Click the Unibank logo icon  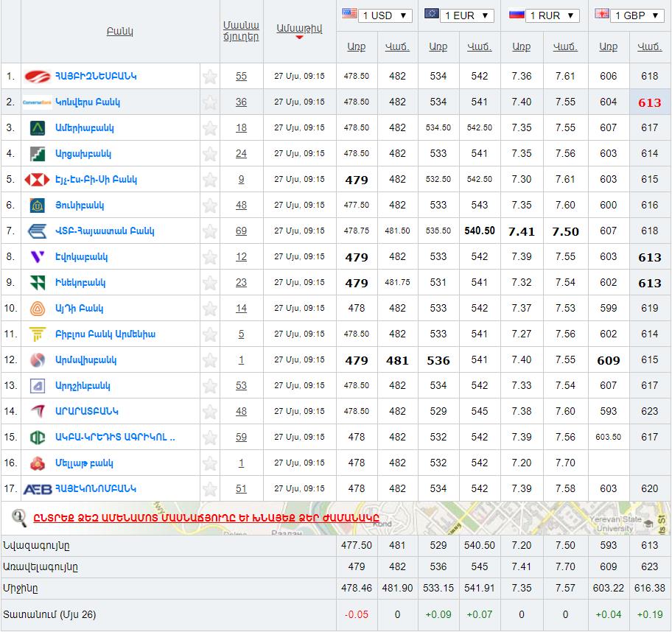click(x=37, y=206)
